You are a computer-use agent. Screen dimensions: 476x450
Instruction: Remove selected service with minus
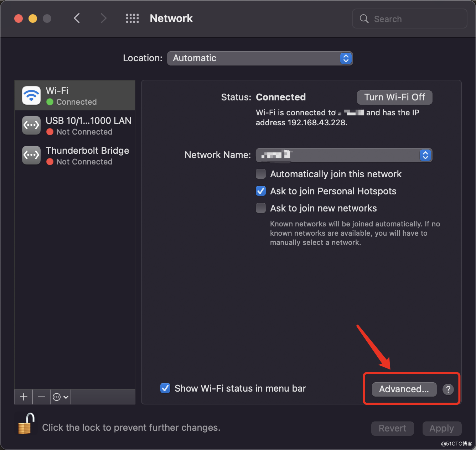[x=41, y=397]
